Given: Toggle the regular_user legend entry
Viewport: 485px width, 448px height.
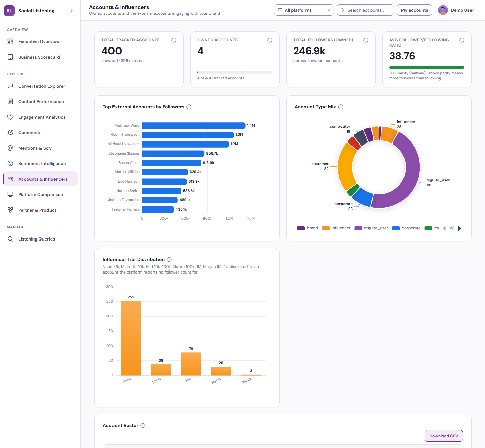Looking at the screenshot, I should coord(371,228).
